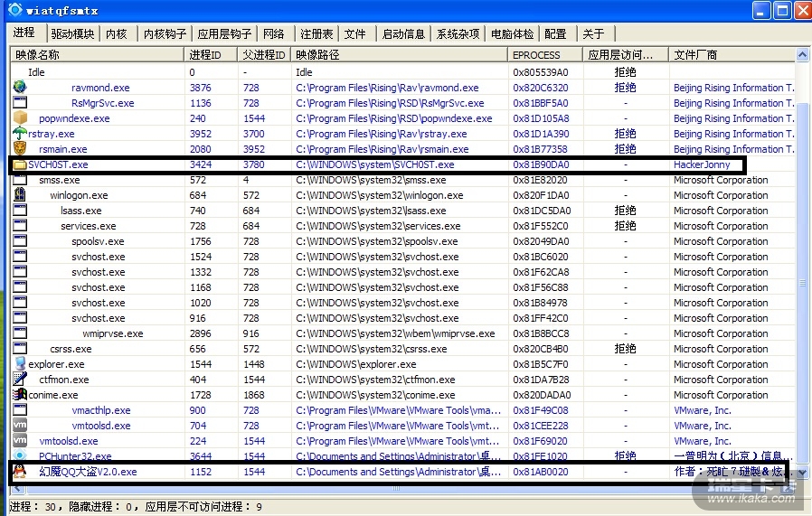
Task: Open the 内核钩子 tab
Action: click(x=165, y=34)
